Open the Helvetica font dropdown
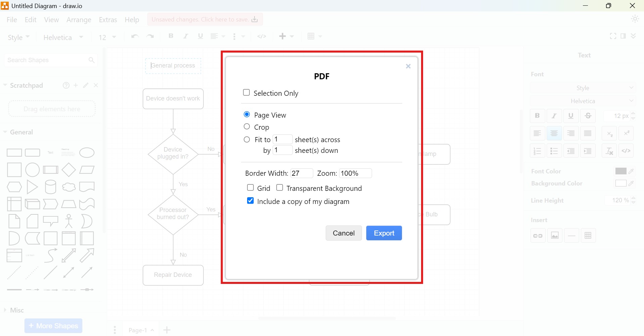 coord(583,101)
